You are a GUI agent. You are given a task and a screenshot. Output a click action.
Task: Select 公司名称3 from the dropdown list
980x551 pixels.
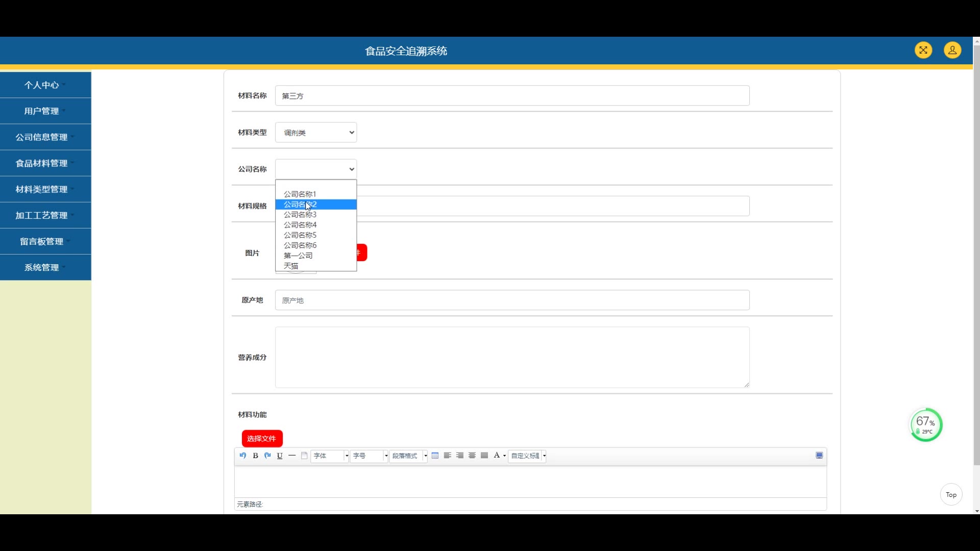[x=316, y=215]
